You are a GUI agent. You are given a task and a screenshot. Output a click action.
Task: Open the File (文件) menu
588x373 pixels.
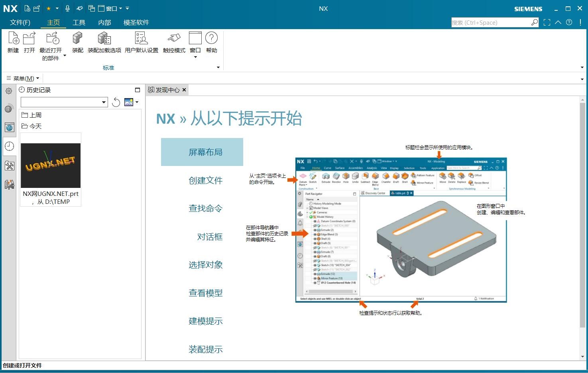pos(20,22)
